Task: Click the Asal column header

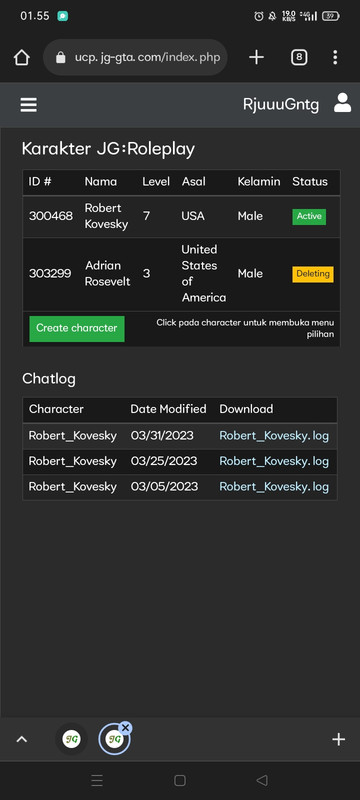Action: coord(193,182)
